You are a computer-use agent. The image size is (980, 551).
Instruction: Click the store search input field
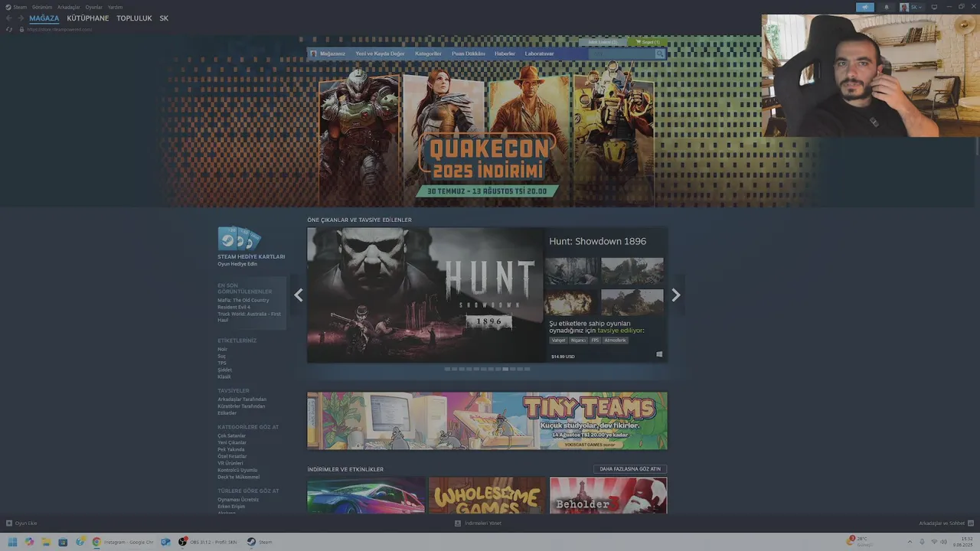622,54
